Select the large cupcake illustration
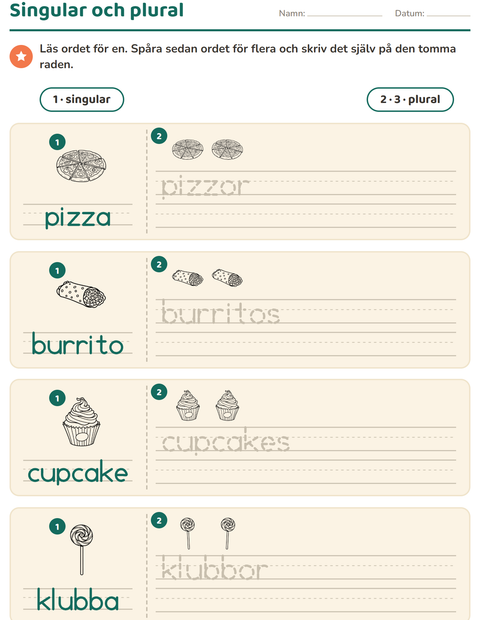This screenshot has width=480, height=620. coord(81,422)
